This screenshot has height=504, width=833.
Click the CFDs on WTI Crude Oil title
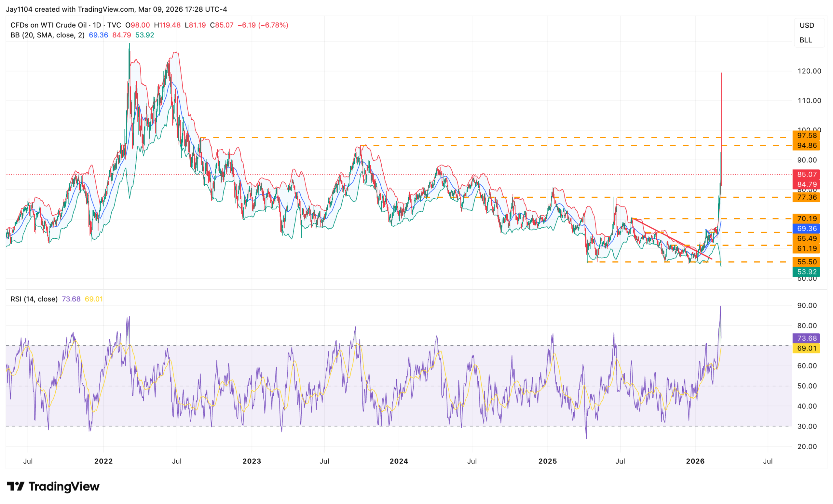(x=48, y=25)
